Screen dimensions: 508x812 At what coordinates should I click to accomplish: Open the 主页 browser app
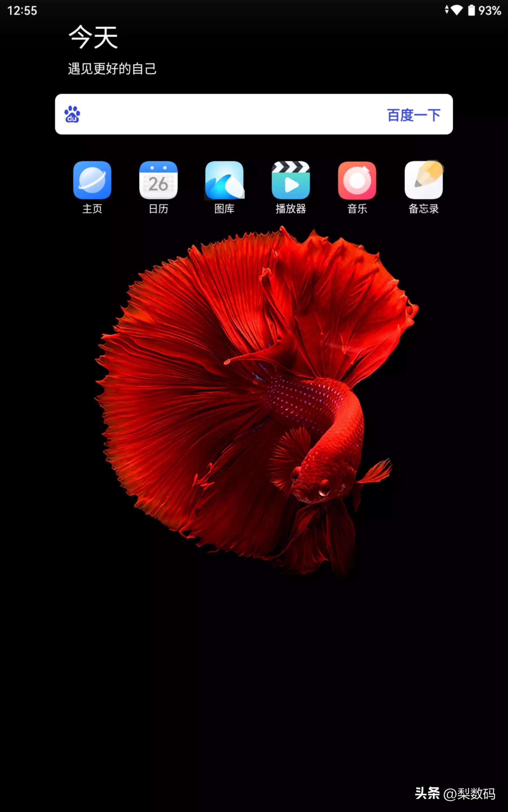(x=92, y=180)
